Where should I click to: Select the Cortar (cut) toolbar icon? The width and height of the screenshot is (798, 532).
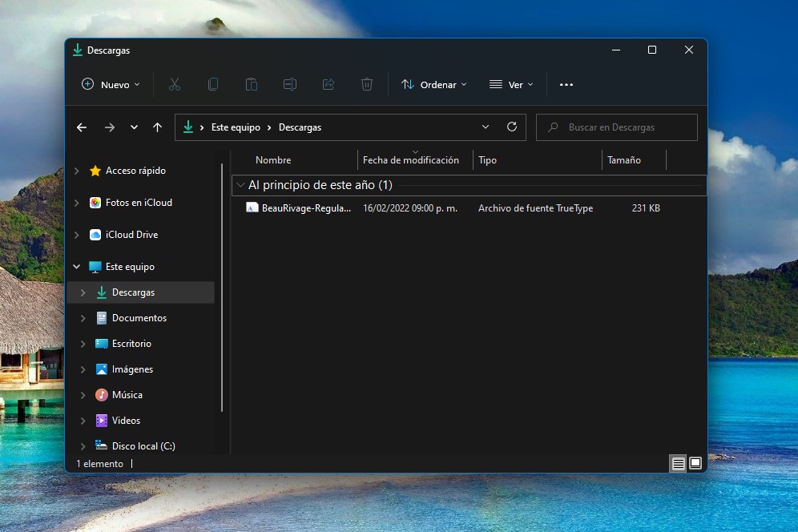[174, 84]
